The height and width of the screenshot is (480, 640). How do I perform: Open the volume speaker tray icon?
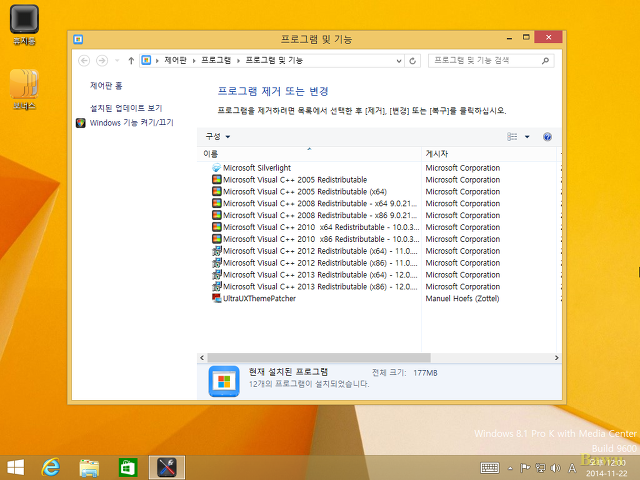coord(556,468)
